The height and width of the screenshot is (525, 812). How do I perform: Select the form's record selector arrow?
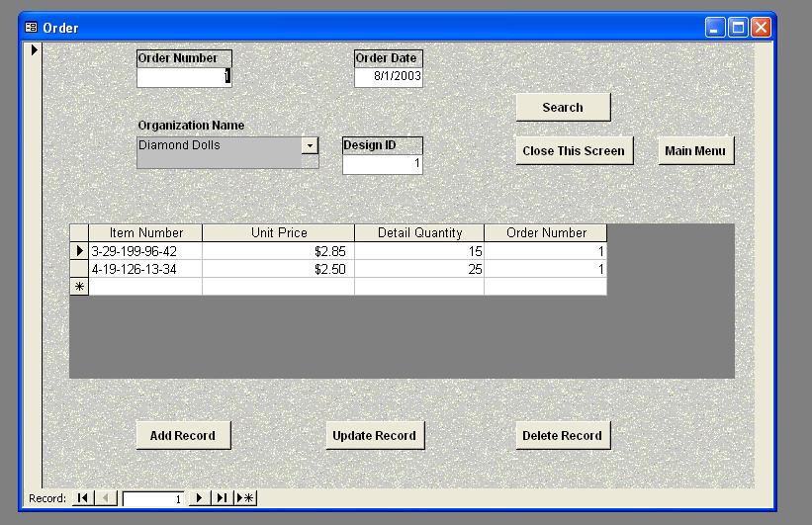[x=35, y=49]
